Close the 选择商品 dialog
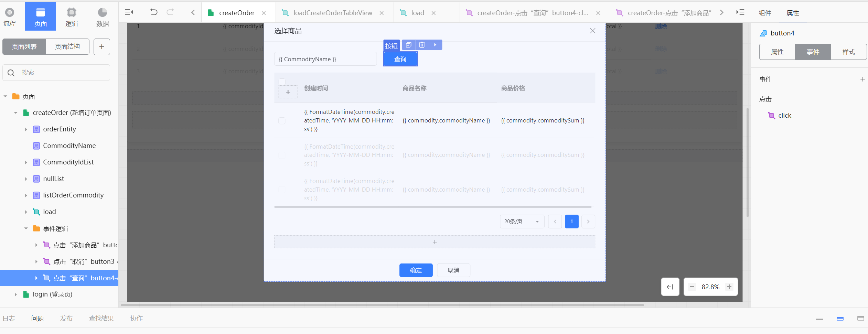 click(592, 31)
